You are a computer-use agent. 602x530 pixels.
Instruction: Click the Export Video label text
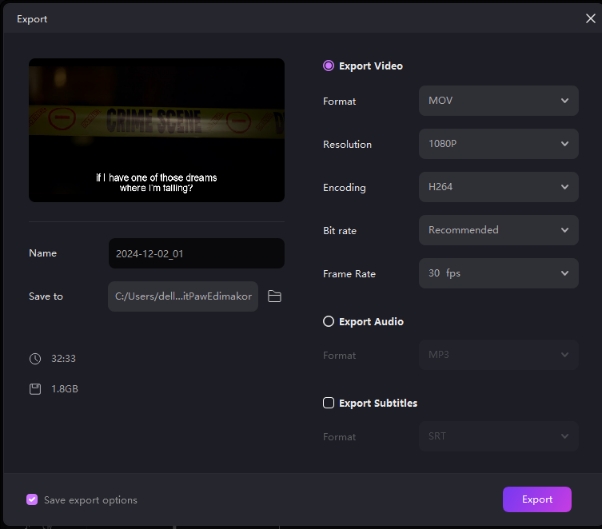pyautogui.click(x=371, y=66)
